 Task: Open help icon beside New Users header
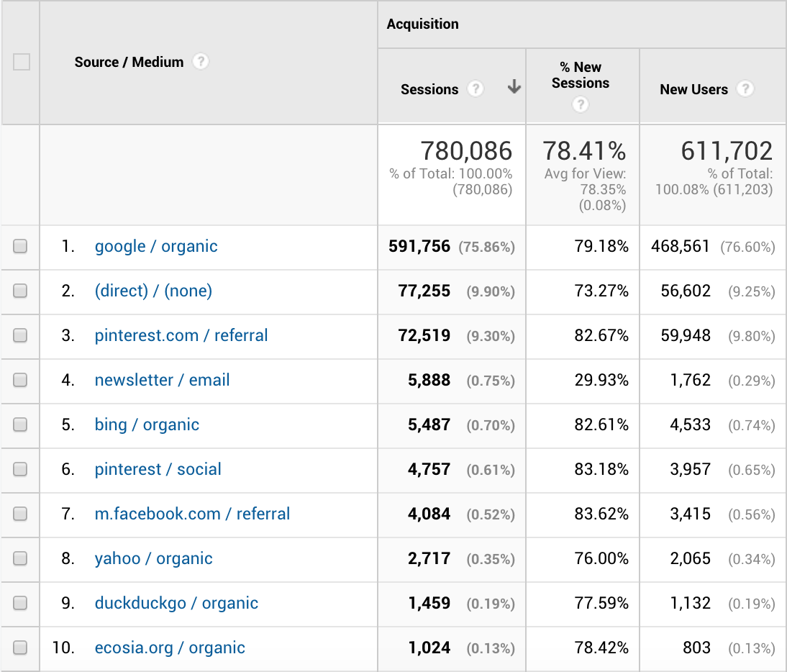[x=745, y=88]
